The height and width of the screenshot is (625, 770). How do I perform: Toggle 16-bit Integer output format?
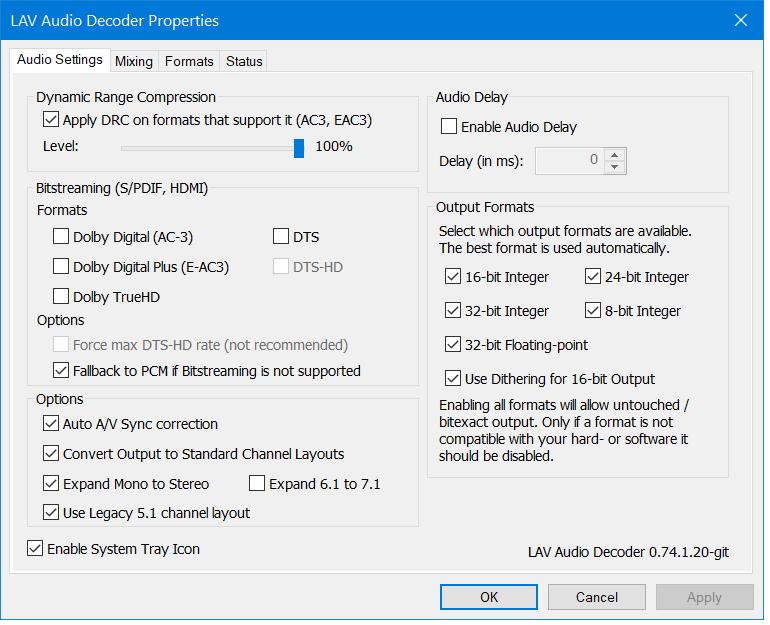(453, 276)
